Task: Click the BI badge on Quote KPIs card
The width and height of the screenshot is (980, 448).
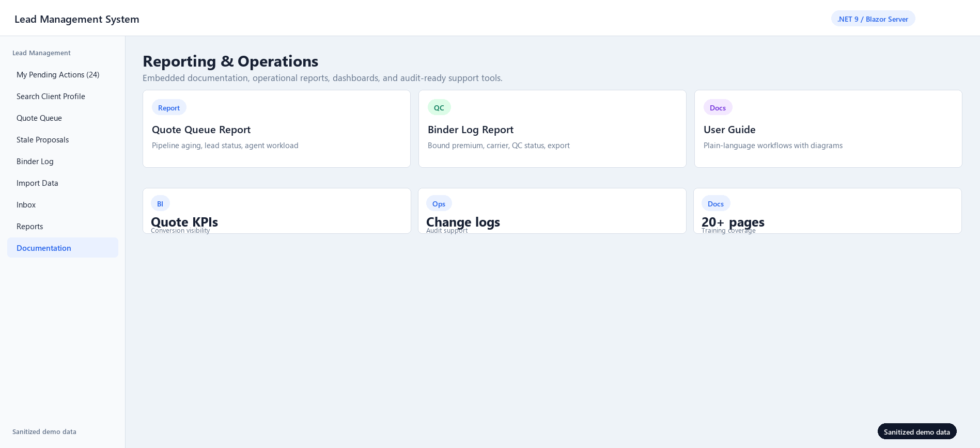Action: click(x=160, y=203)
